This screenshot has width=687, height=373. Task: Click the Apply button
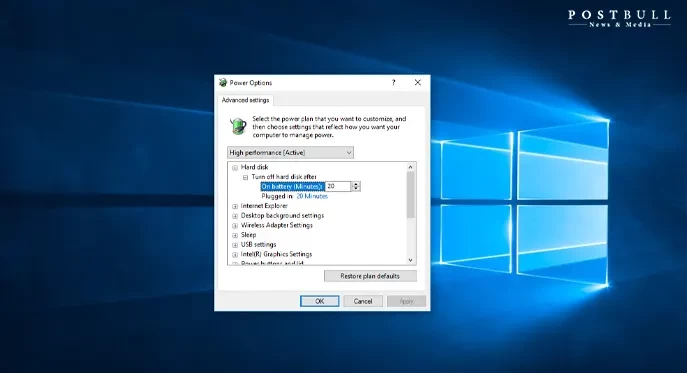(406, 301)
